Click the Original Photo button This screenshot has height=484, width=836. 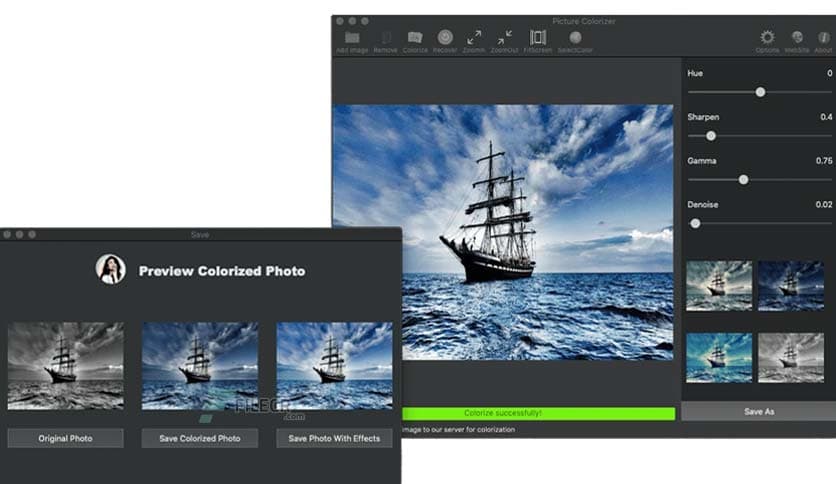click(66, 438)
